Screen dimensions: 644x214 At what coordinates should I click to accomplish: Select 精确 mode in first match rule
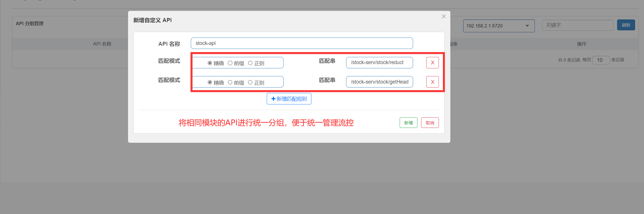[x=210, y=63]
